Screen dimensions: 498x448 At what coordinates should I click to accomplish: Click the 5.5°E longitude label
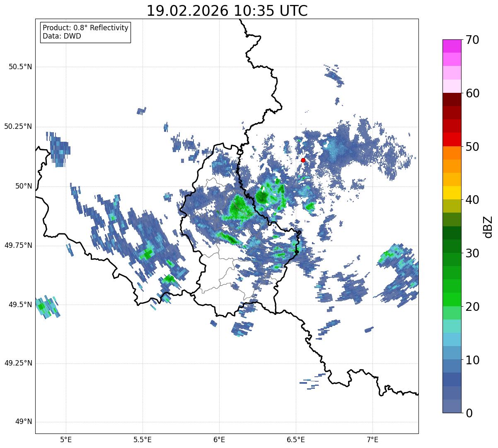click(x=143, y=439)
